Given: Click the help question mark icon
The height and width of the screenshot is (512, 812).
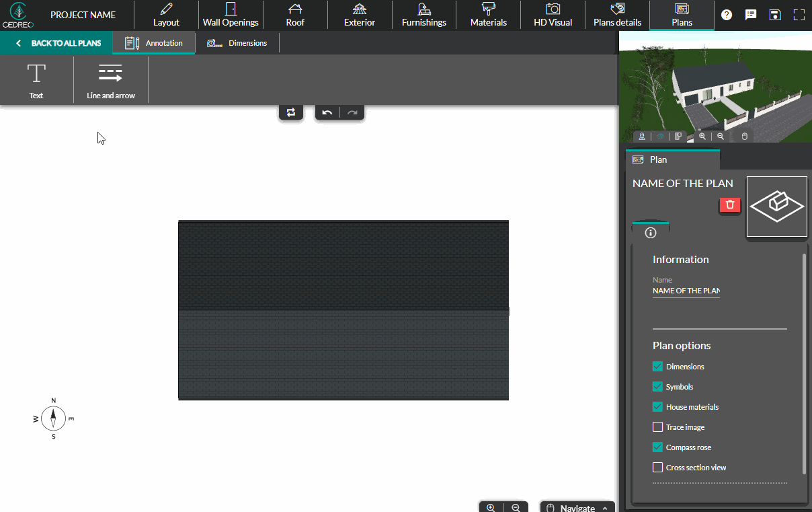Looking at the screenshot, I should tap(727, 14).
